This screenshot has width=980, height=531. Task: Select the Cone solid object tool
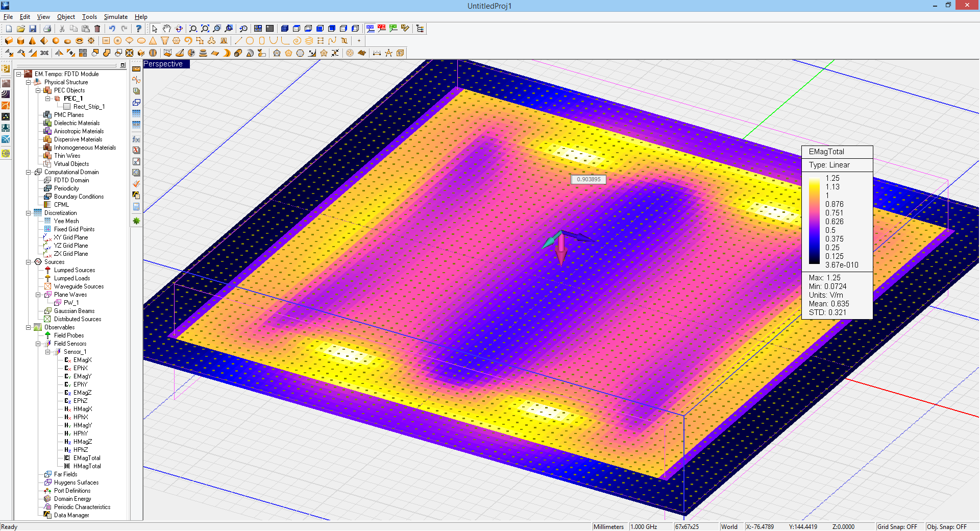(32, 41)
